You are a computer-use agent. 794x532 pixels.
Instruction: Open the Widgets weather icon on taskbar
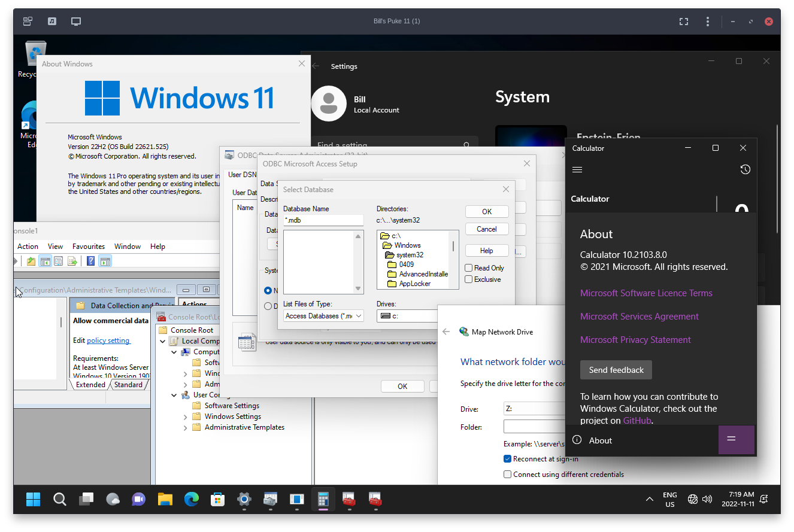point(113,498)
